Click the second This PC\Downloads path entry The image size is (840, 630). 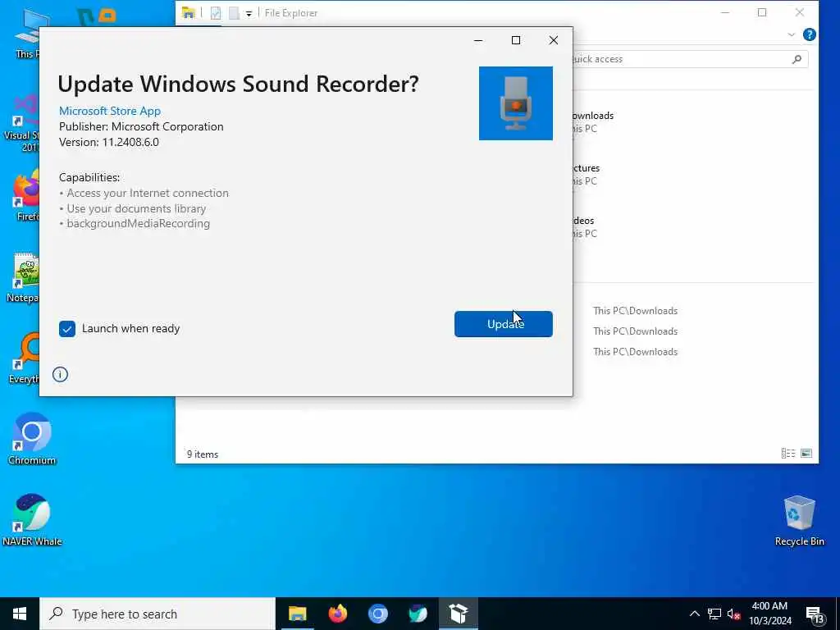636,331
